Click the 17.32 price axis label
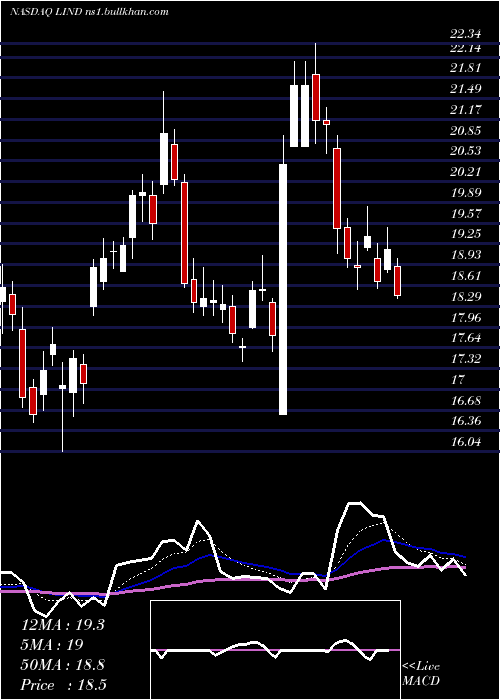 [465, 358]
